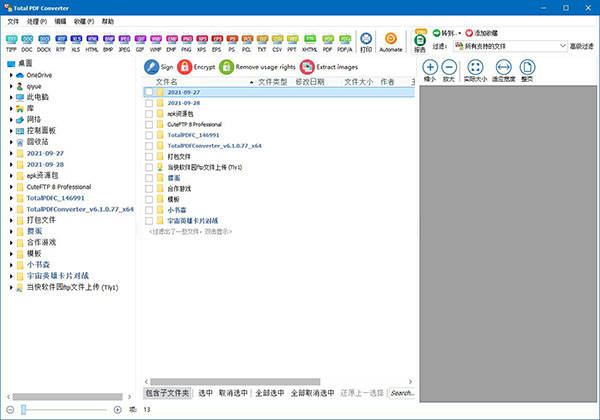Expand the 网络 tree node

(11, 119)
